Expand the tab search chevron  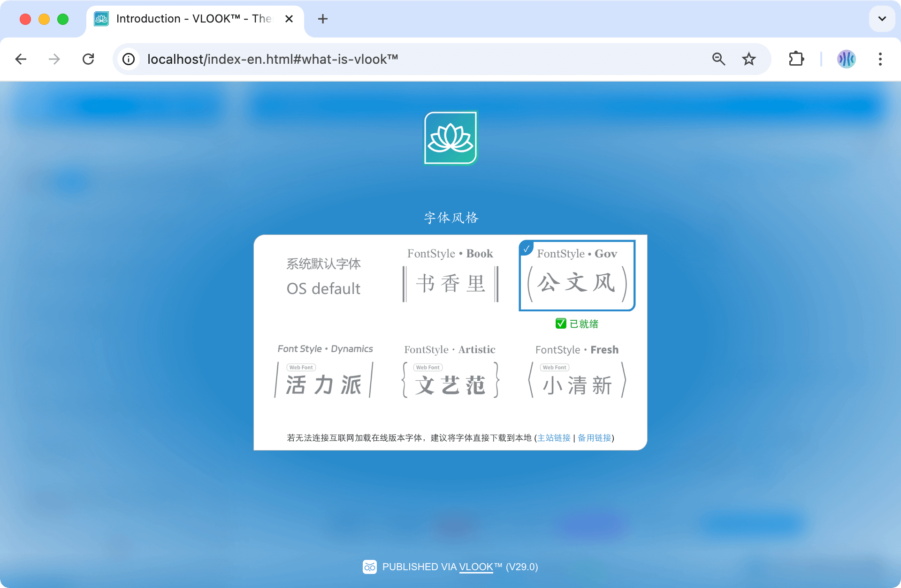pyautogui.click(x=882, y=19)
